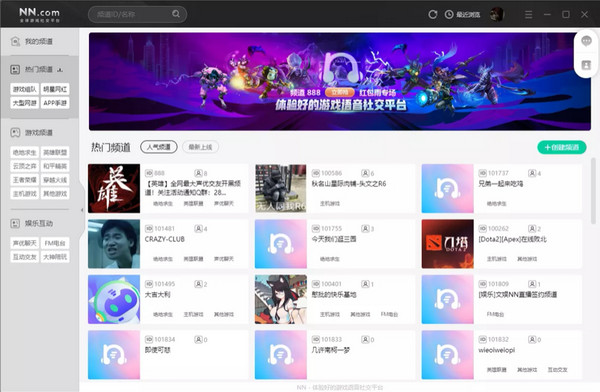Screen dimensions: 600x392
Task: Select the 互动交友 sidebar tag
Action: (x=24, y=257)
